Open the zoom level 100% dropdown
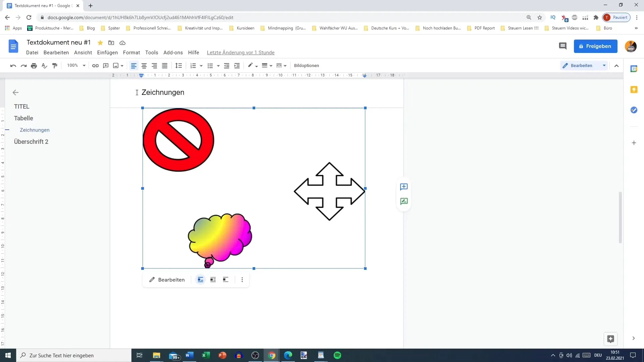The height and width of the screenshot is (362, 644). [x=76, y=66]
